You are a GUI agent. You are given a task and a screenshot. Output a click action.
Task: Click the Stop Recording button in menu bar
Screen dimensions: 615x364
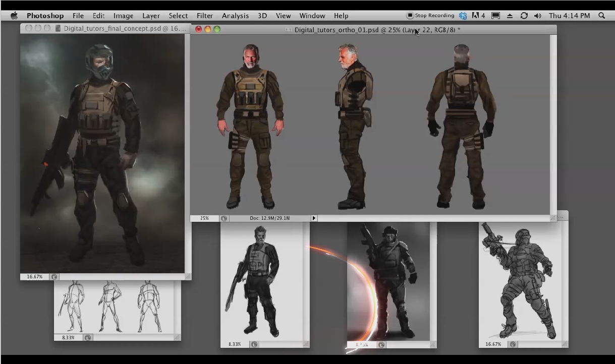pos(430,16)
